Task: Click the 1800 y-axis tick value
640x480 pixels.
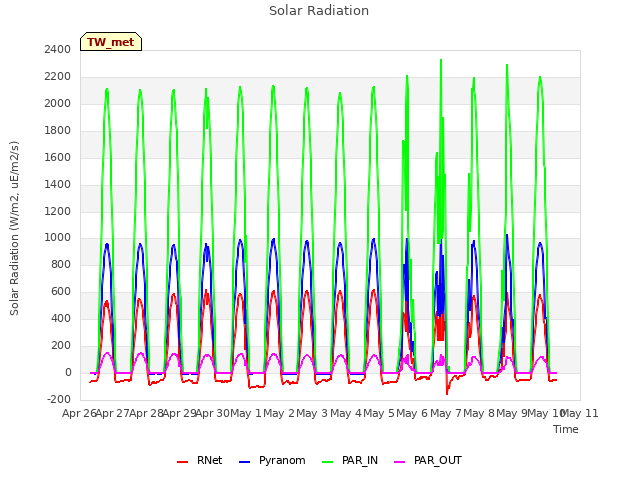Action: click(x=58, y=131)
